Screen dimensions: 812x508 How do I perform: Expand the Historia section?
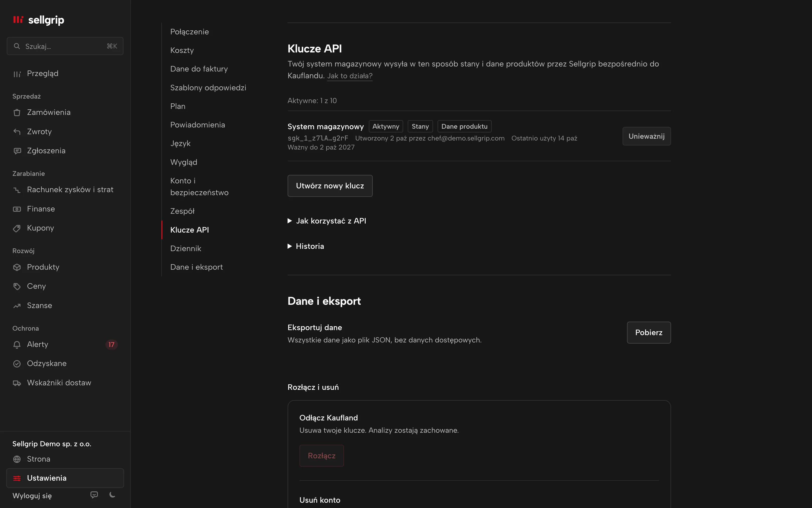pos(306,246)
